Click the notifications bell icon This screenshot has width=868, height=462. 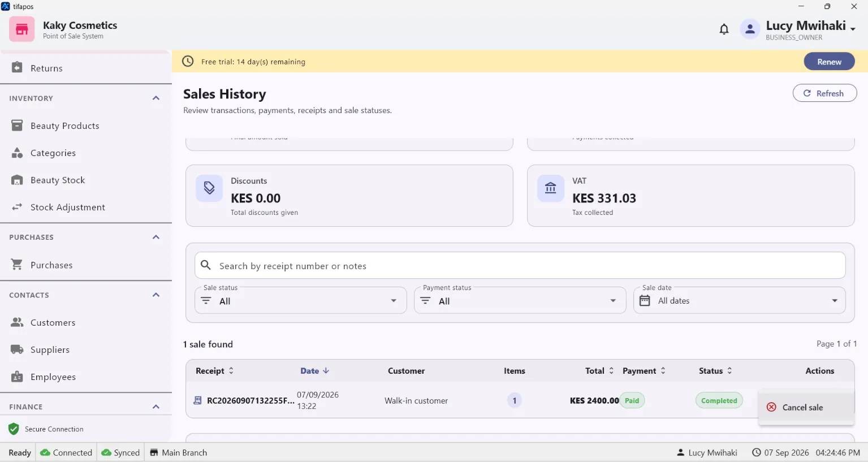coord(724,29)
